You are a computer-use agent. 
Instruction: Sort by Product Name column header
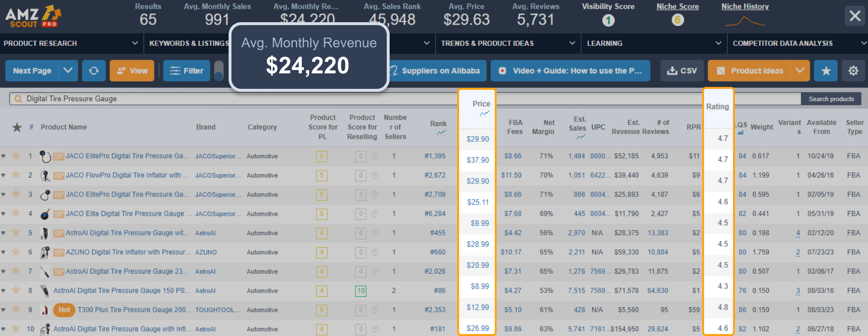(x=64, y=127)
